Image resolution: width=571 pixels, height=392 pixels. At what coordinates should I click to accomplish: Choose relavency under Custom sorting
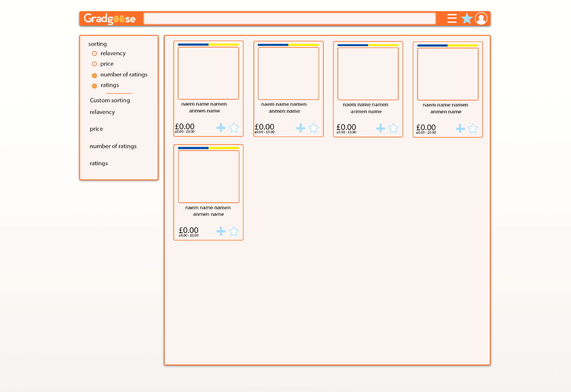point(102,112)
